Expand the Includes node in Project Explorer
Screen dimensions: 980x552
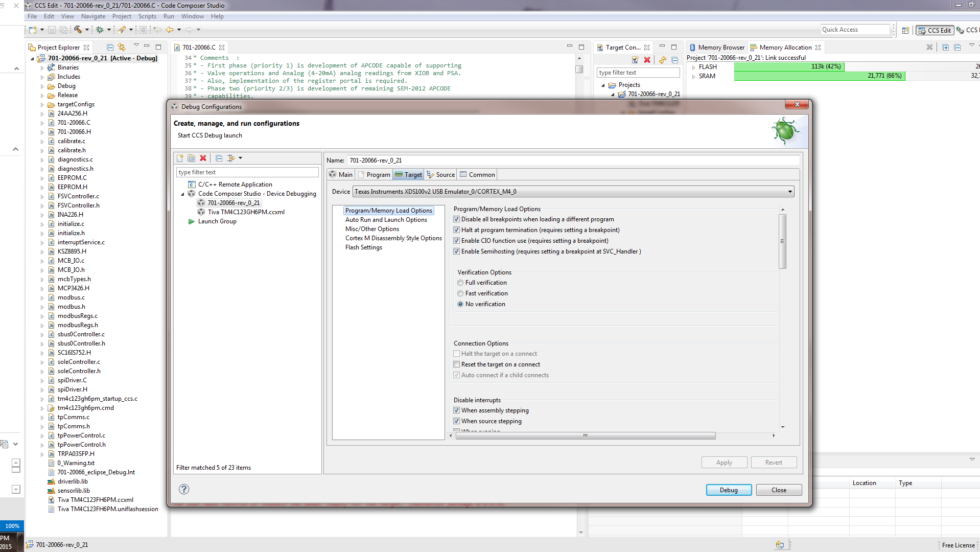42,77
